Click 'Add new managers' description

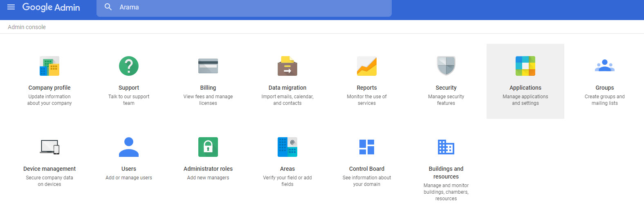tap(208, 178)
